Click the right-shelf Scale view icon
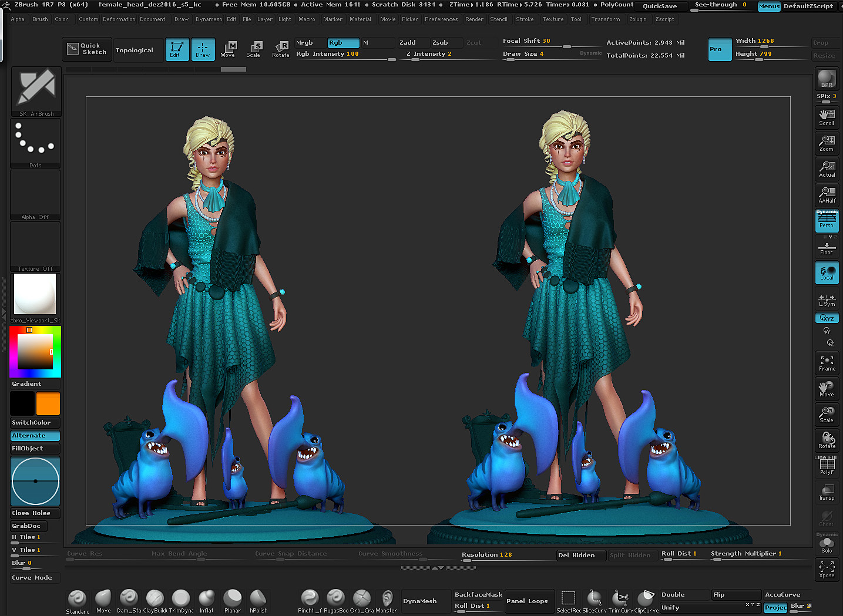The image size is (843, 616). pos(827,415)
